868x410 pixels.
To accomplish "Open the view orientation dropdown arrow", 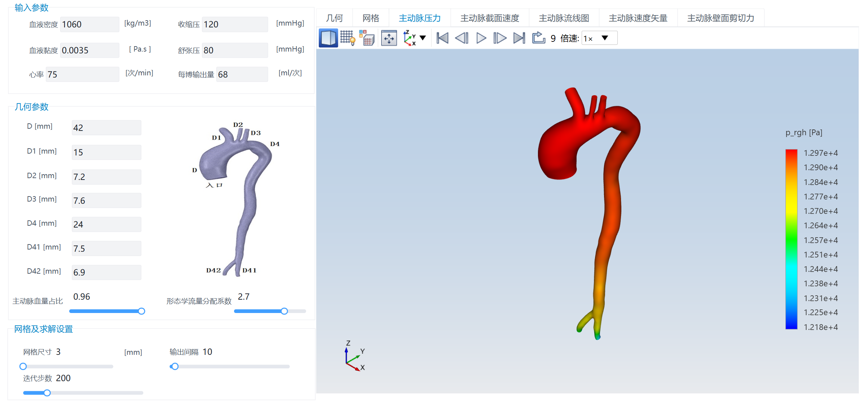I will click(x=423, y=38).
